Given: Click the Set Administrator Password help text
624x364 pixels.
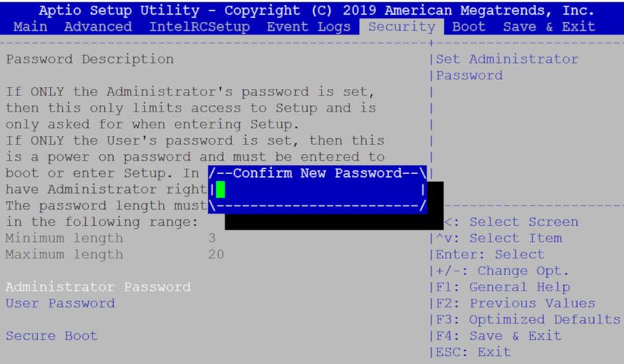Looking at the screenshot, I should coord(507,68).
